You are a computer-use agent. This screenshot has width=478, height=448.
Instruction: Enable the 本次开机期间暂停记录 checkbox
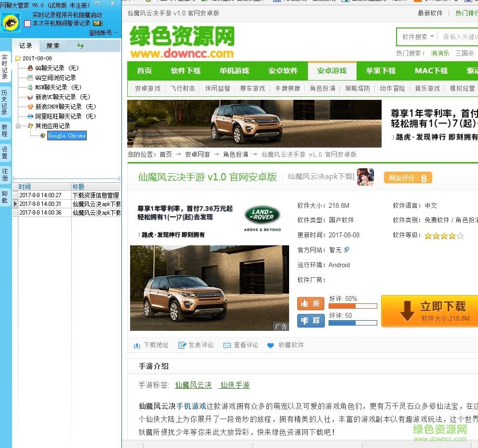[28, 23]
